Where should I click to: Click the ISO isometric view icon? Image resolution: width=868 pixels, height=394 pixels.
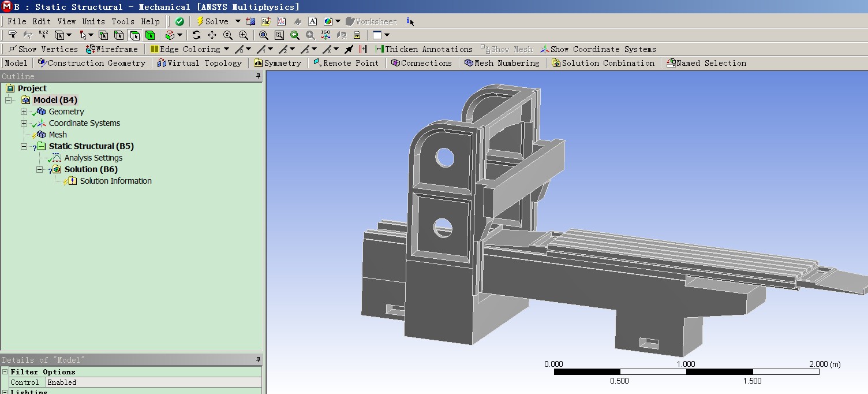[x=326, y=35]
